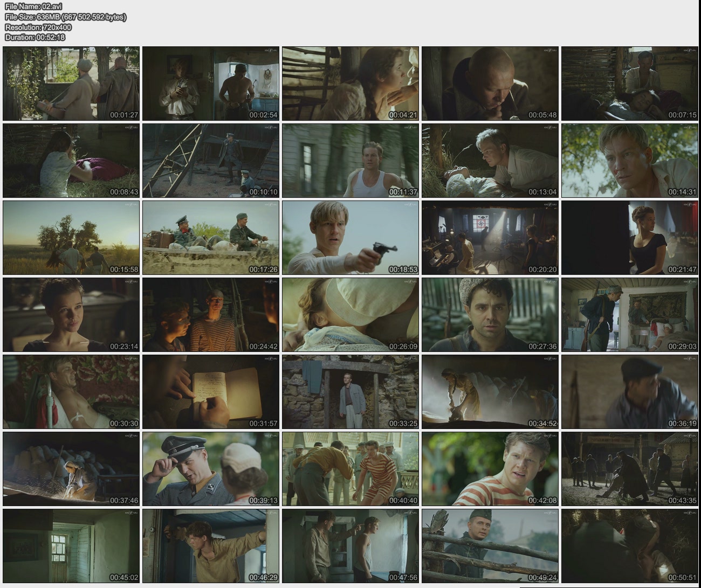
Task: Click the sunset tree landscape thumbnail
Action: coord(71,238)
